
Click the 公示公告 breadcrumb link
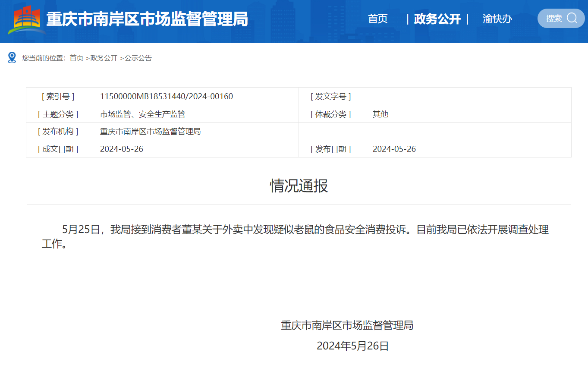click(x=138, y=58)
